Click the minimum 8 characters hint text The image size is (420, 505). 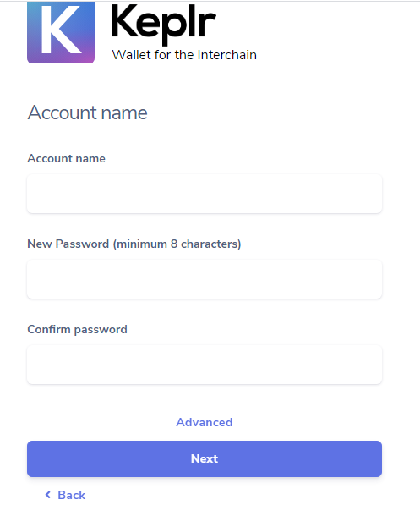tap(177, 244)
